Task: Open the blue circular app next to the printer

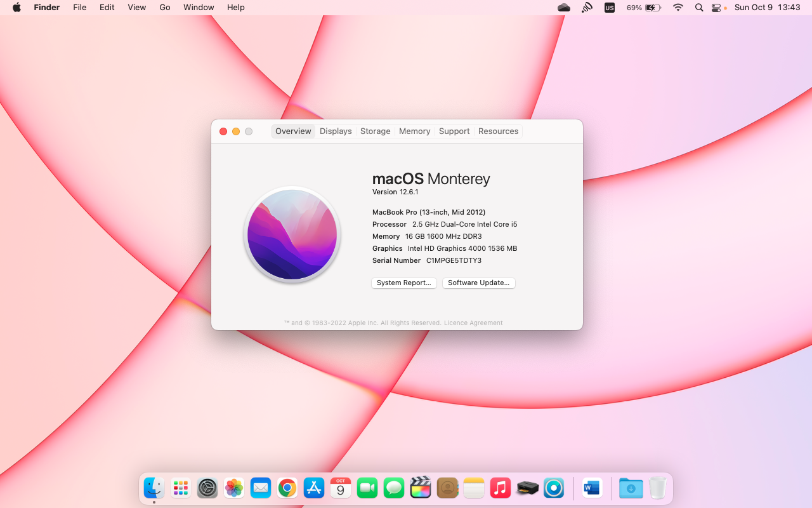Action: pyautogui.click(x=554, y=488)
